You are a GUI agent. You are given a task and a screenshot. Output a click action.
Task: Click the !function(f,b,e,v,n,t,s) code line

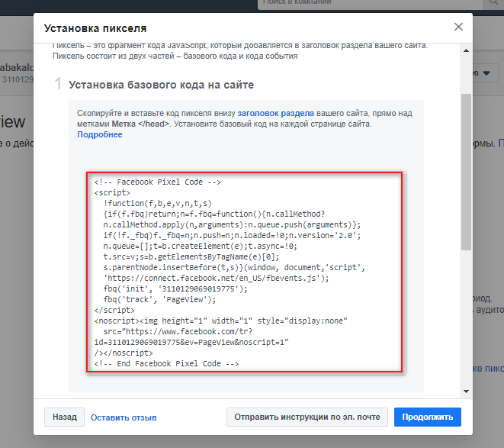pyautogui.click(x=158, y=204)
